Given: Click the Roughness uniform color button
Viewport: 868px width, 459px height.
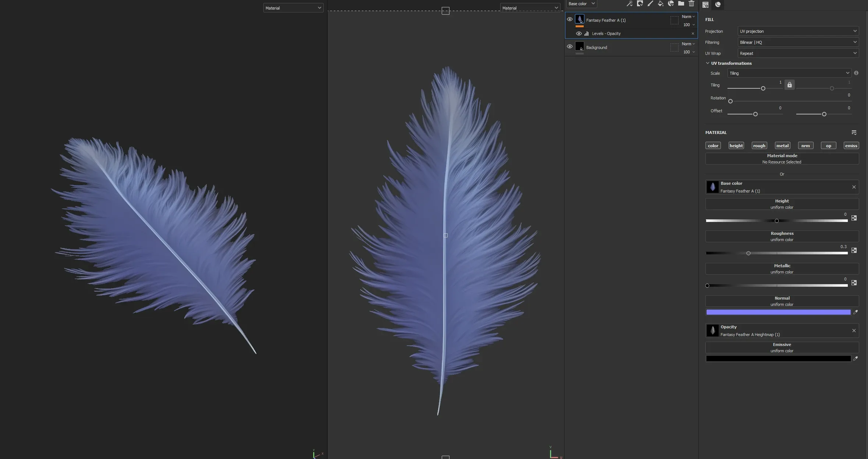Looking at the screenshot, I should coord(782,236).
